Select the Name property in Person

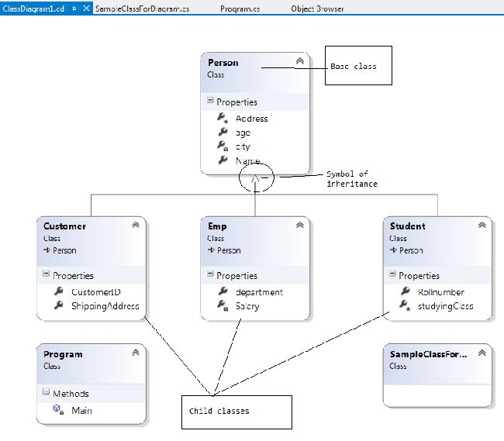tap(248, 160)
